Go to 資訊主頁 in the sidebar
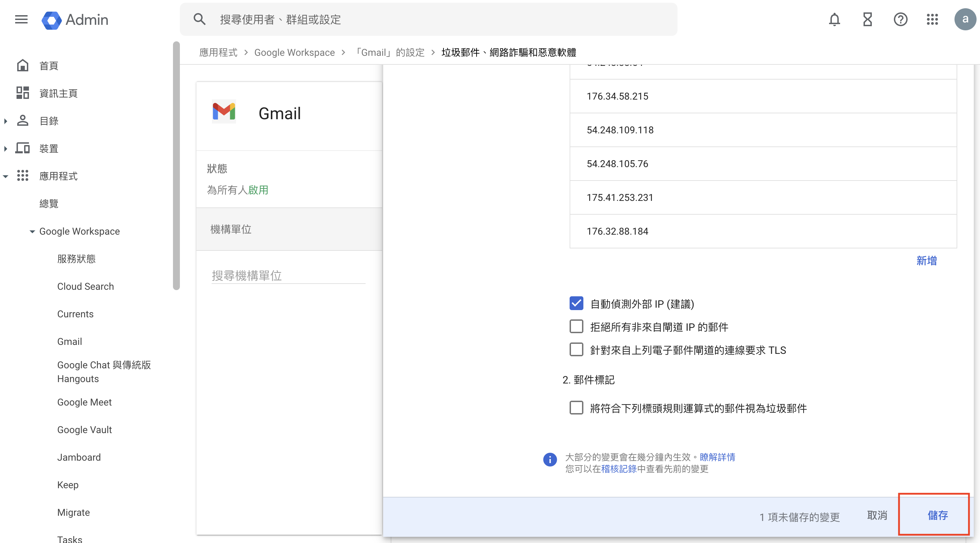This screenshot has width=980, height=543. (x=58, y=93)
